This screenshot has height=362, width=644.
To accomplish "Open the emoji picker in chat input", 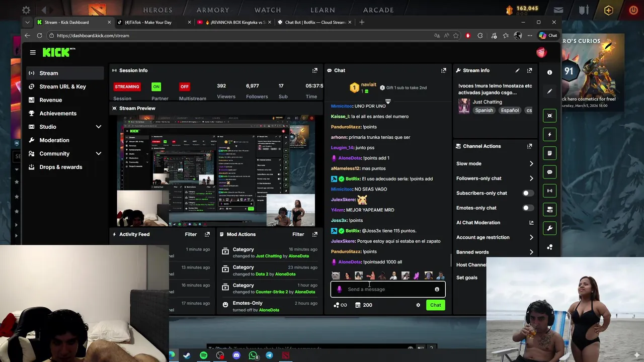I will (437, 289).
